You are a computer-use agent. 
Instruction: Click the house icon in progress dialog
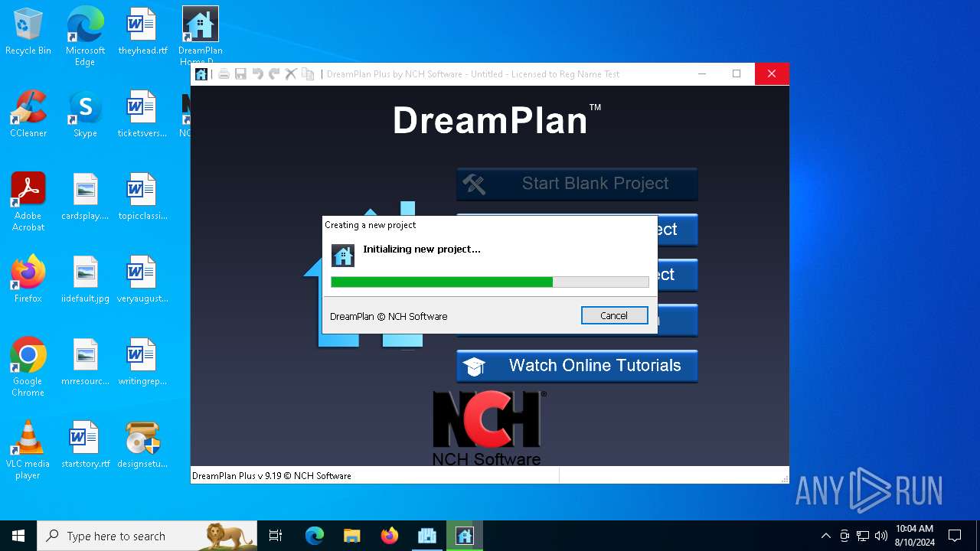pyautogui.click(x=343, y=255)
